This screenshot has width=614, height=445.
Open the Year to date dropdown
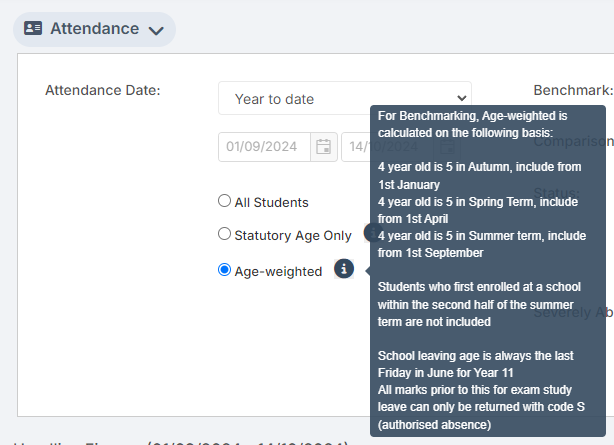[344, 98]
